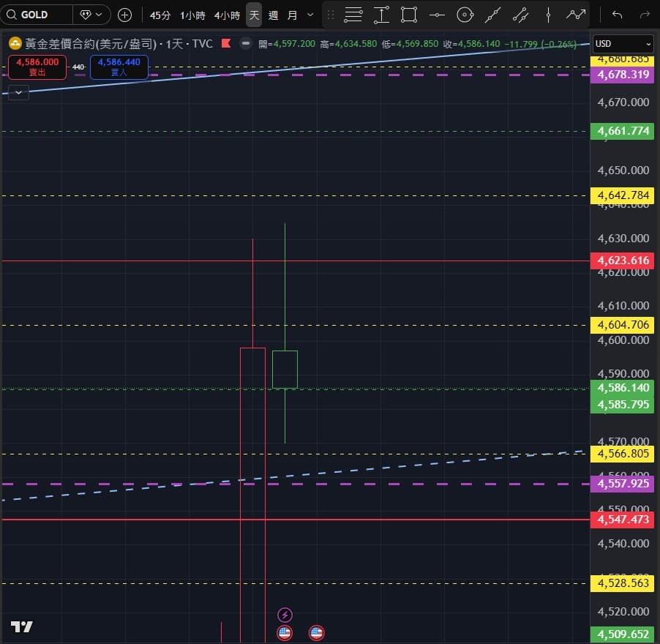Select the price range measure tool
The width and height of the screenshot is (660, 644).
click(x=381, y=15)
